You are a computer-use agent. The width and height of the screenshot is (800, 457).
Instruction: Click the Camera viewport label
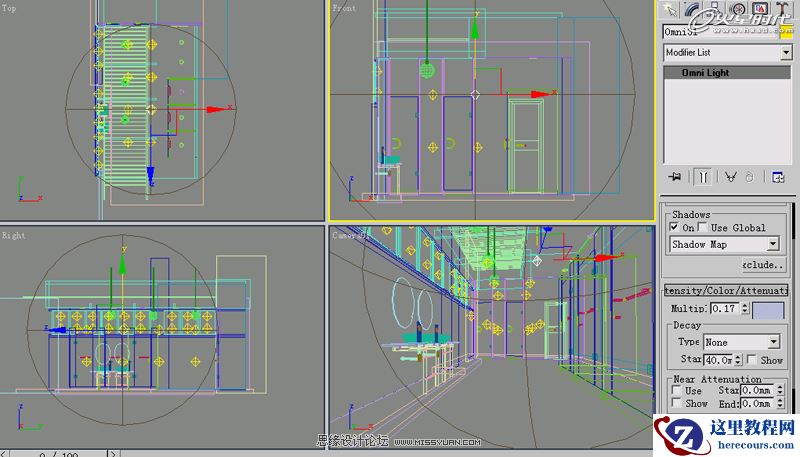click(349, 235)
